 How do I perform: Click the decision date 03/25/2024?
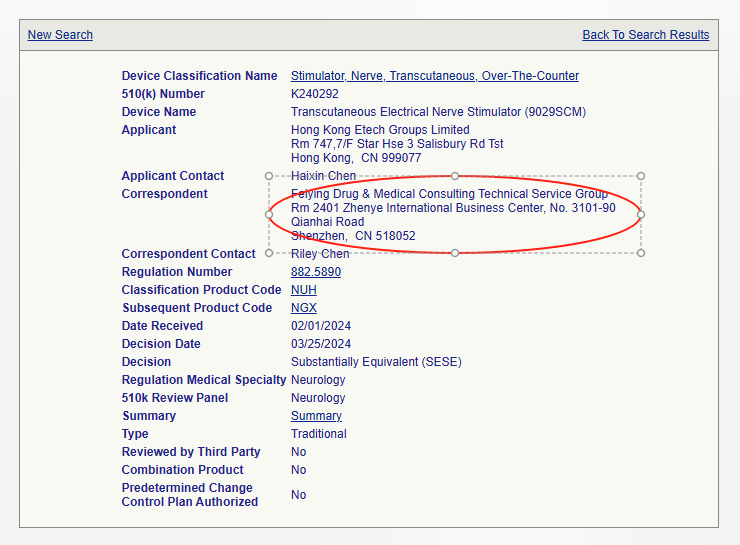click(320, 344)
